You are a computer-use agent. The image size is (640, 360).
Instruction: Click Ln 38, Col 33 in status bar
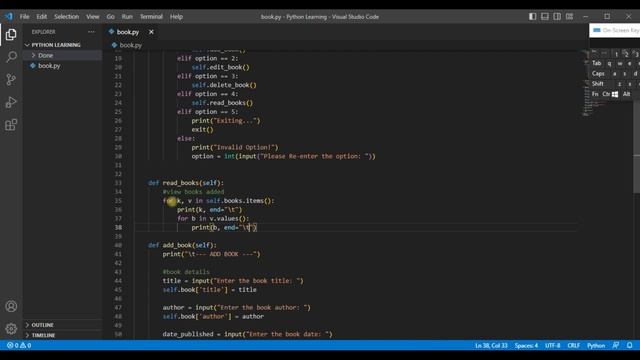(x=491, y=345)
